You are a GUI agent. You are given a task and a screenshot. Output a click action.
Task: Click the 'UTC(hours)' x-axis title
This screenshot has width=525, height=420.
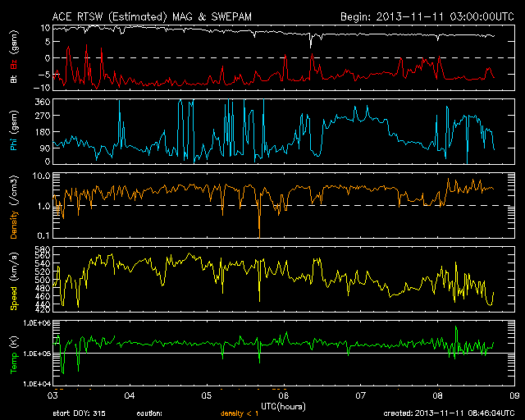[284, 407]
